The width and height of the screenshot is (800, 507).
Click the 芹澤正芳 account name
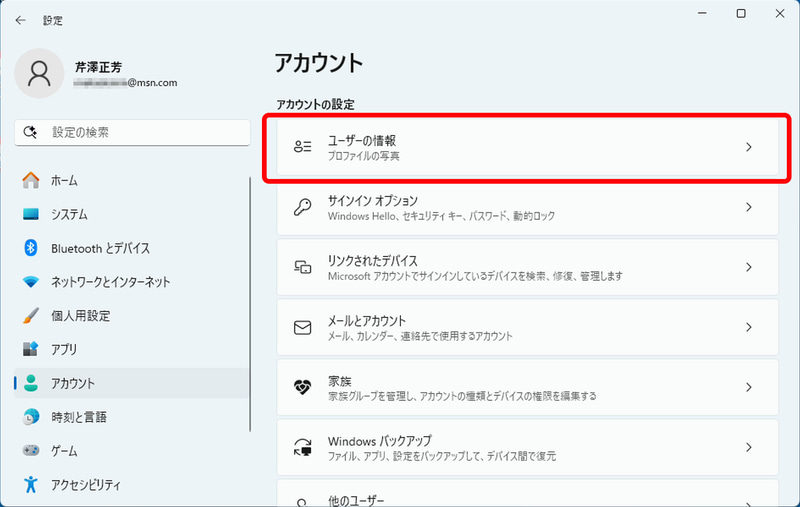pos(98,67)
